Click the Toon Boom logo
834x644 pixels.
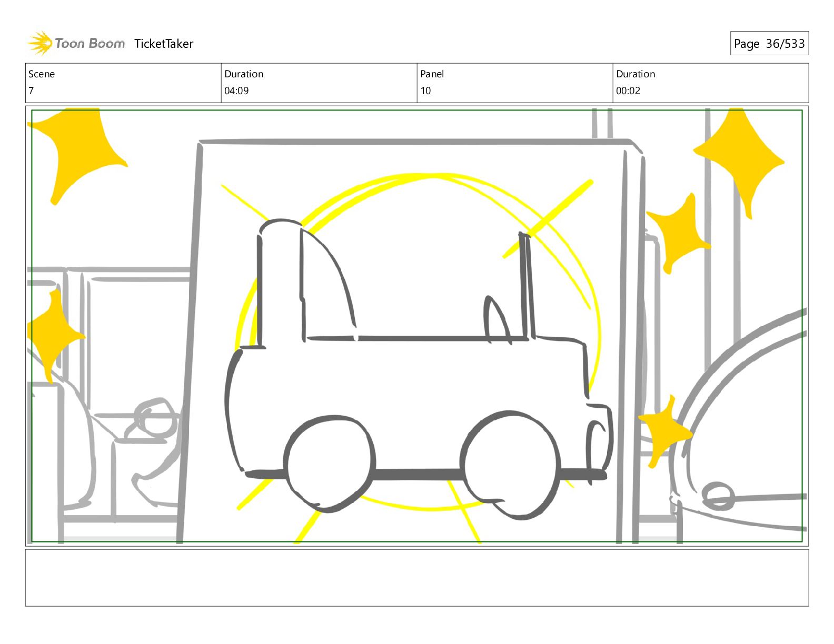76,43
